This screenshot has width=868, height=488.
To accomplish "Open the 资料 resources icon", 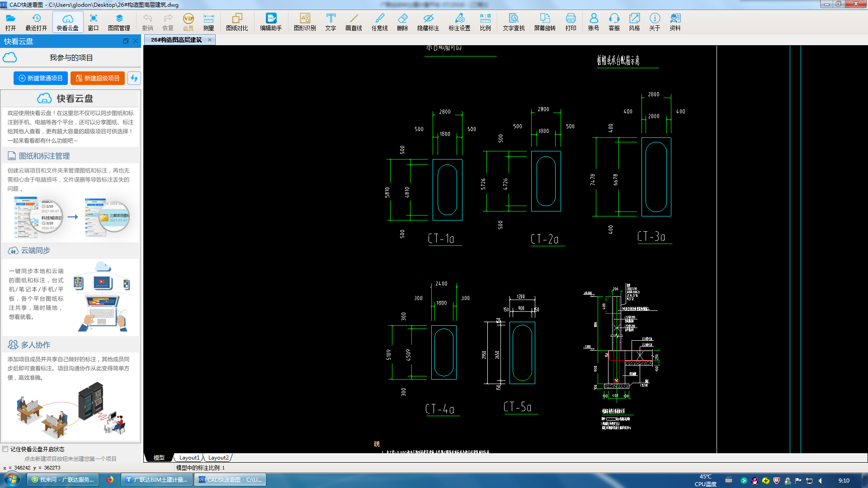I will click(675, 22).
